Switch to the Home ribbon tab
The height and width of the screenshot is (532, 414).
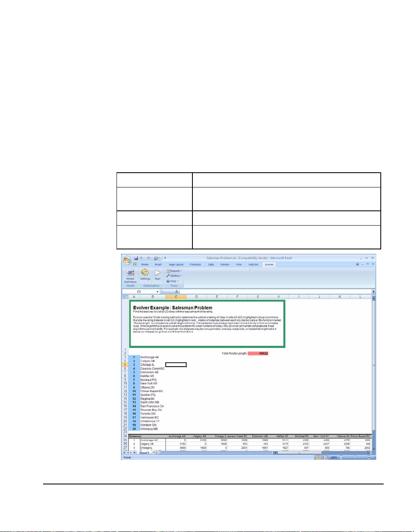[145, 265]
